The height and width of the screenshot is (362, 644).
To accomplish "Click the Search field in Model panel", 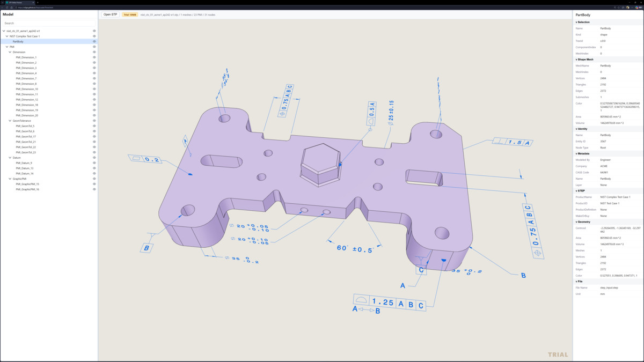I will 49,23.
